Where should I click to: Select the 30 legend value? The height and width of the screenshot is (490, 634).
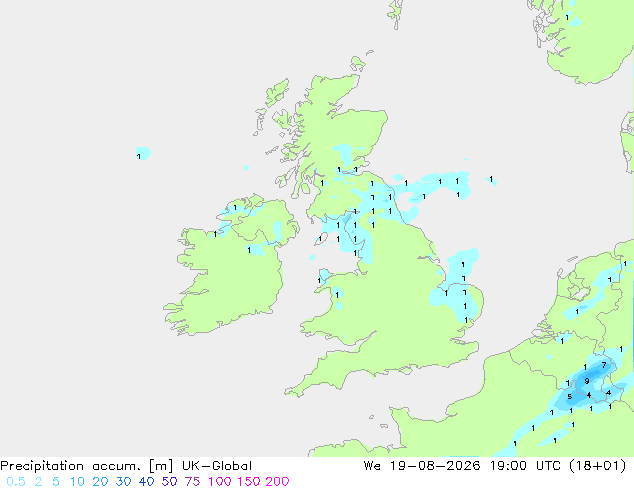tap(123, 482)
